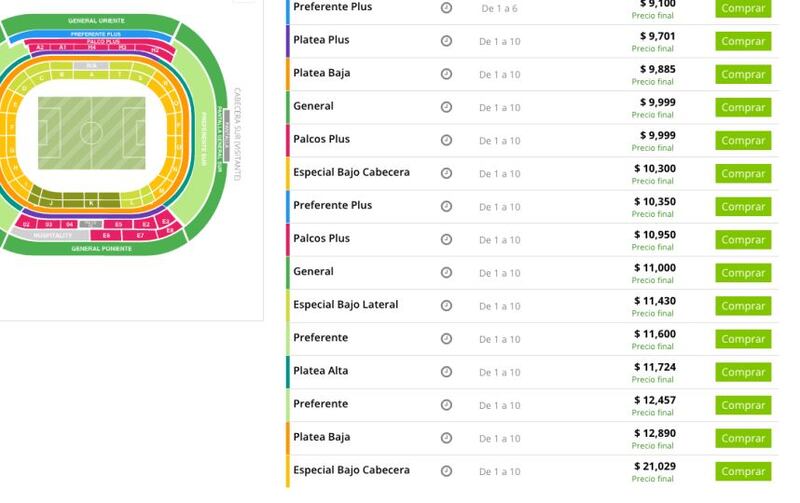Select General Poniente section on stadium map

coord(101,248)
